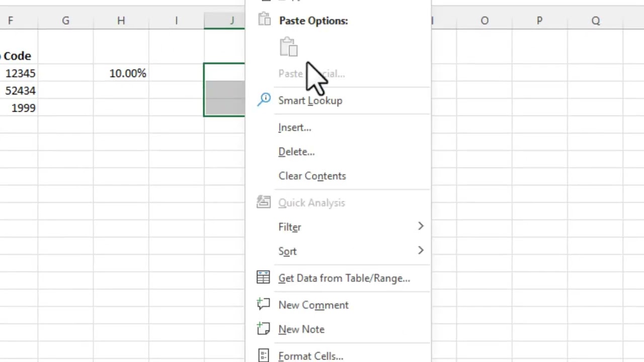This screenshot has width=644, height=362.
Task: Click the New Note icon
Action: (x=263, y=329)
